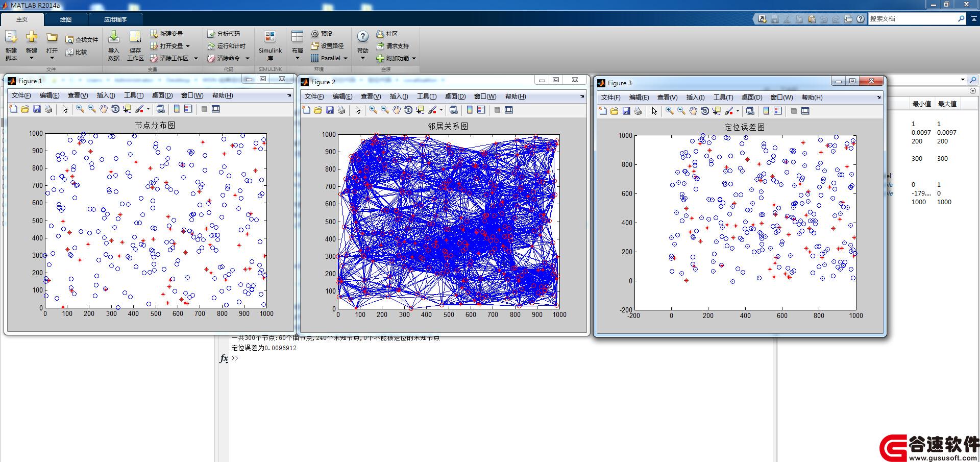Dock Figure 1 using corner arrow
Viewport: 980px width, 462px height.
coord(289,95)
